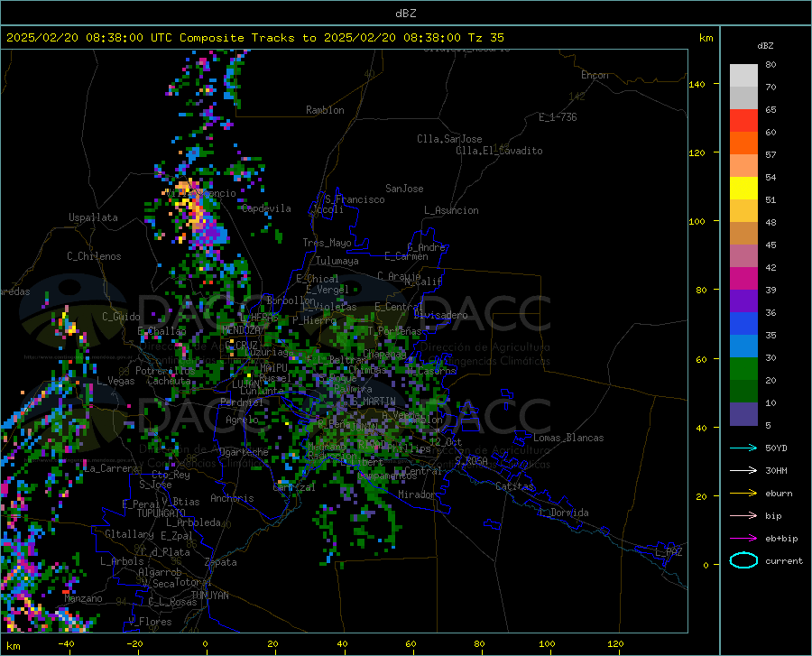This screenshot has height=656, width=812.
Task: Click the -40 km mark on horizontal axis
Action: point(66,644)
